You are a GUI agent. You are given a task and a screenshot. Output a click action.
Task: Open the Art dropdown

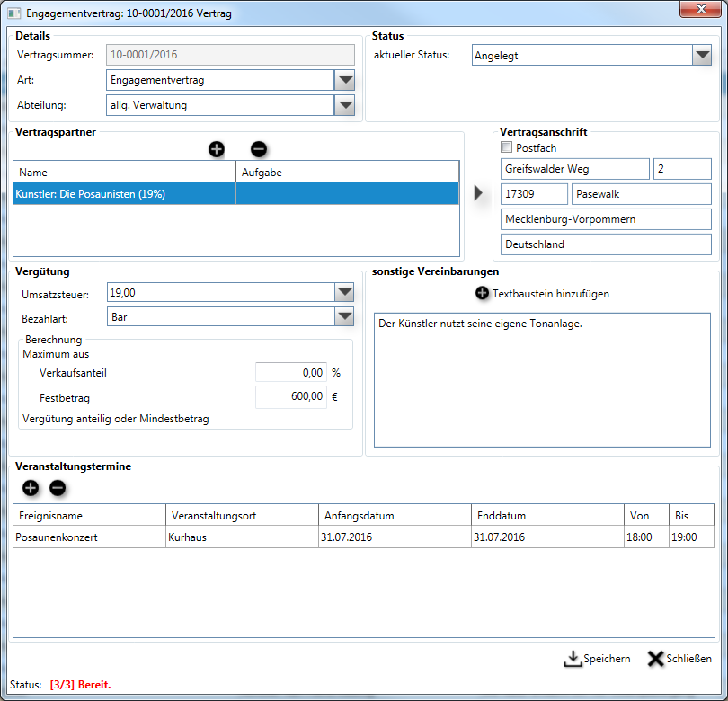344,80
